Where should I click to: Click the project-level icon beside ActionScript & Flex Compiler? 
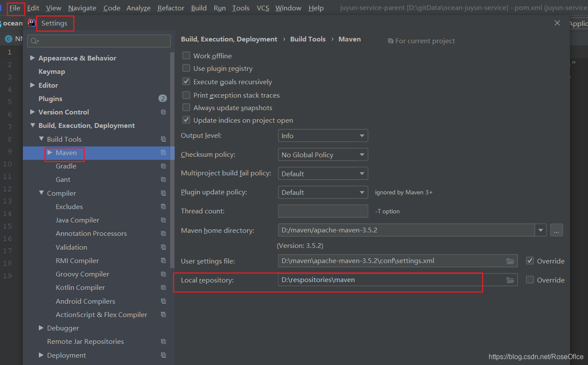tap(163, 314)
